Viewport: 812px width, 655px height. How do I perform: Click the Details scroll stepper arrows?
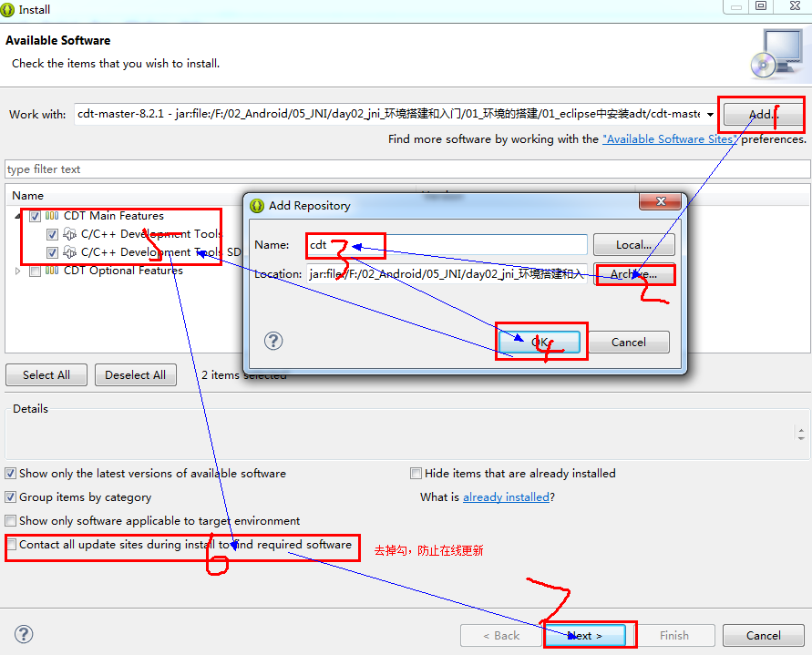tap(801, 434)
